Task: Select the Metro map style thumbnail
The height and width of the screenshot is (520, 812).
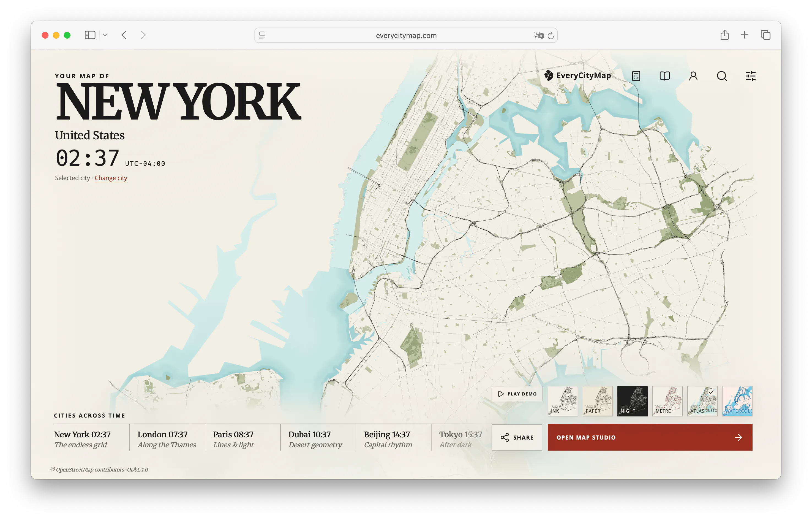Action: [667, 401]
